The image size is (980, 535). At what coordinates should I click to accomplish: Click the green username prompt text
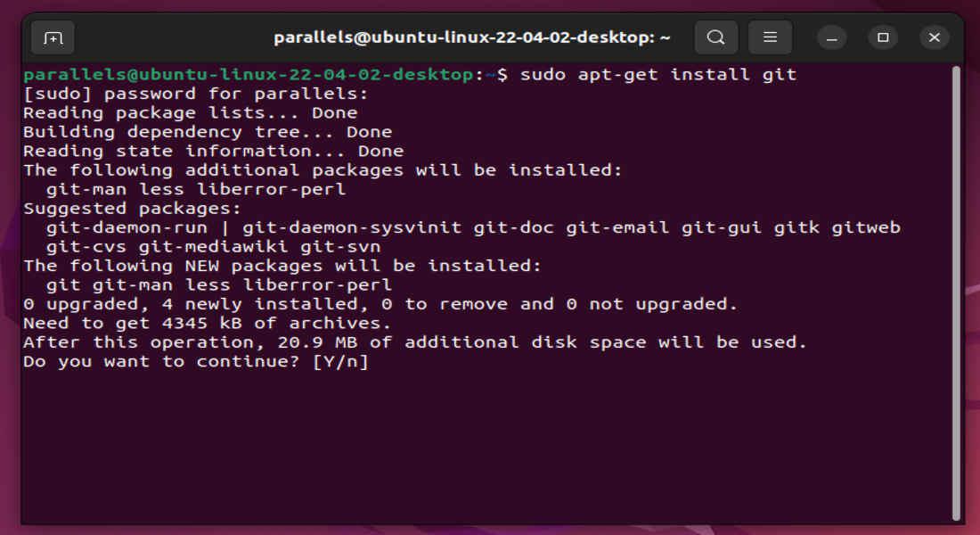[249, 75]
